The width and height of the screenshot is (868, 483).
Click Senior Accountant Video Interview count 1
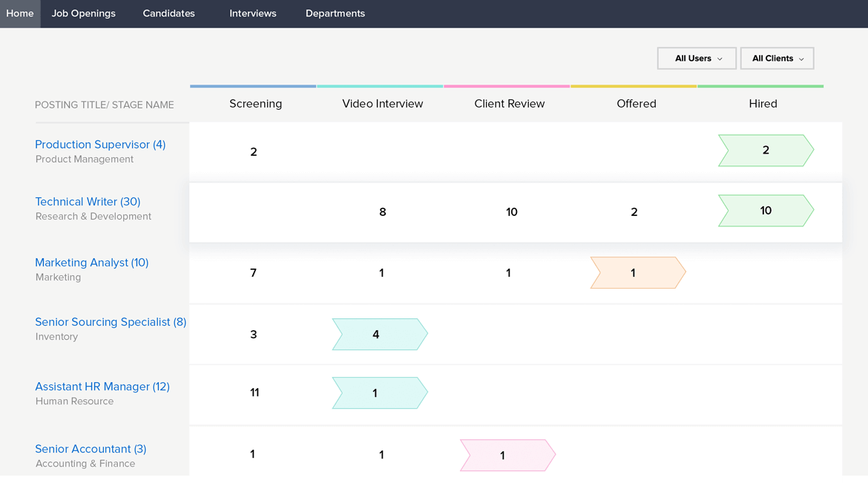tap(381, 455)
